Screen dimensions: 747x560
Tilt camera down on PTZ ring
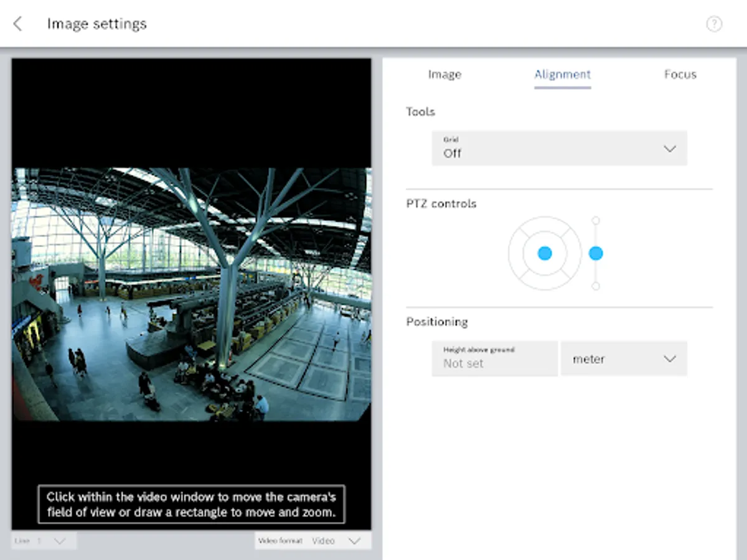click(545, 281)
